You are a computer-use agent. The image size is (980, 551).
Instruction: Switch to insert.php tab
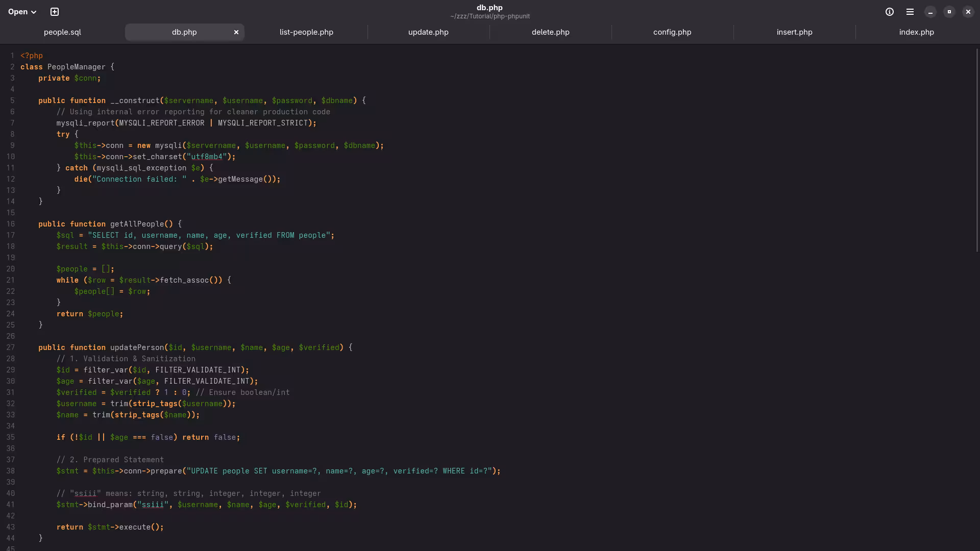794,32
